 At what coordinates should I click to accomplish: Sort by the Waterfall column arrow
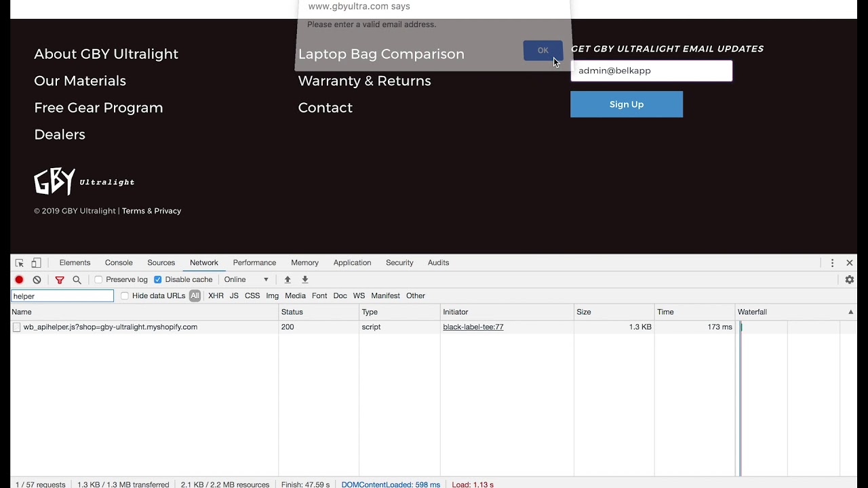[x=850, y=312]
